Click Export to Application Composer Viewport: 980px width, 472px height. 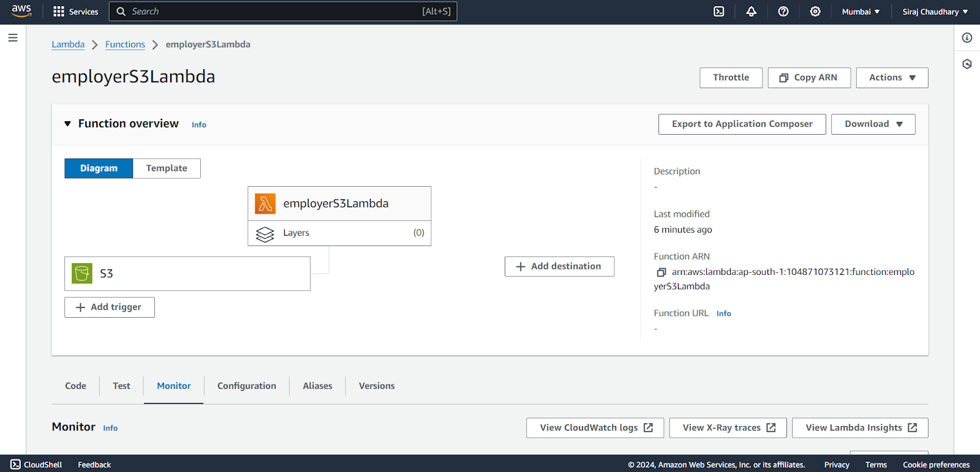pyautogui.click(x=742, y=124)
